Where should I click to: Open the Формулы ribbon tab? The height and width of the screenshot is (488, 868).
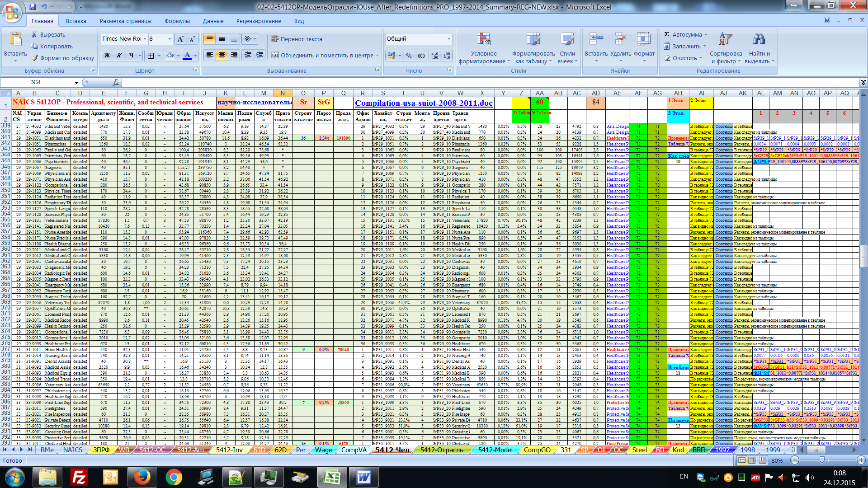pyautogui.click(x=177, y=21)
